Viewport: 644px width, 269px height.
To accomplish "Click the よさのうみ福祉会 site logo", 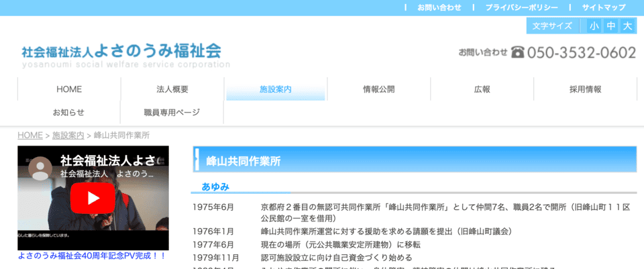I will pos(125,55).
